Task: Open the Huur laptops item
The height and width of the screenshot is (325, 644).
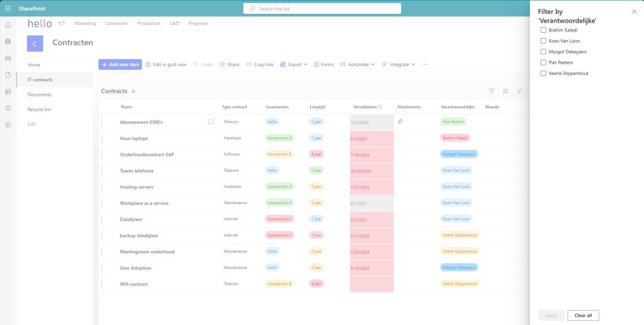Action: [134, 139]
